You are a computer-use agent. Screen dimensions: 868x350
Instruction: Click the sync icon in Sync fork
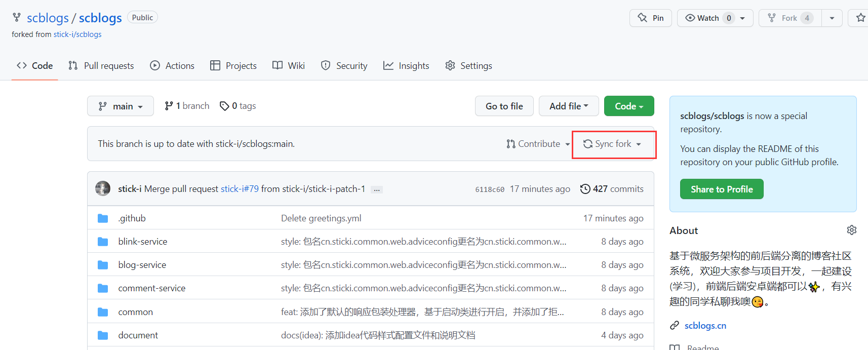coord(588,144)
